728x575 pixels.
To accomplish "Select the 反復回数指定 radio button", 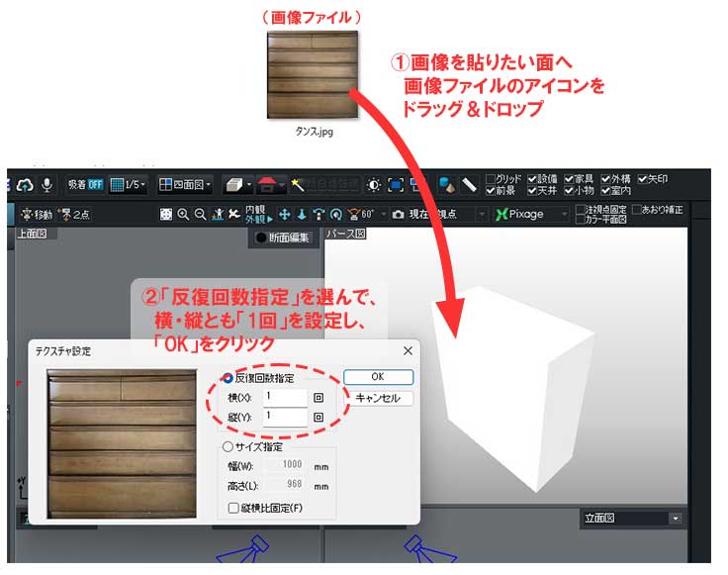I will 227,378.
